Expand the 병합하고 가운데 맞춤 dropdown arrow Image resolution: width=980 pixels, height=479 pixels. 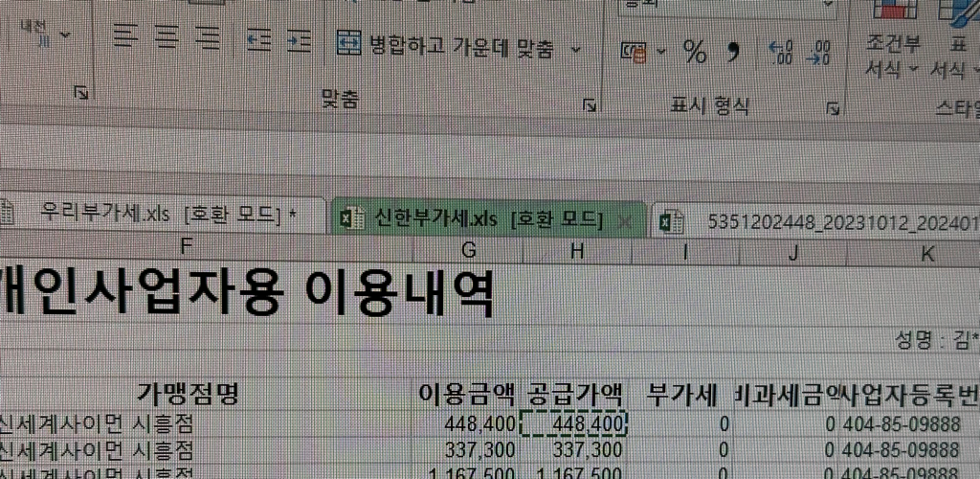pos(575,48)
